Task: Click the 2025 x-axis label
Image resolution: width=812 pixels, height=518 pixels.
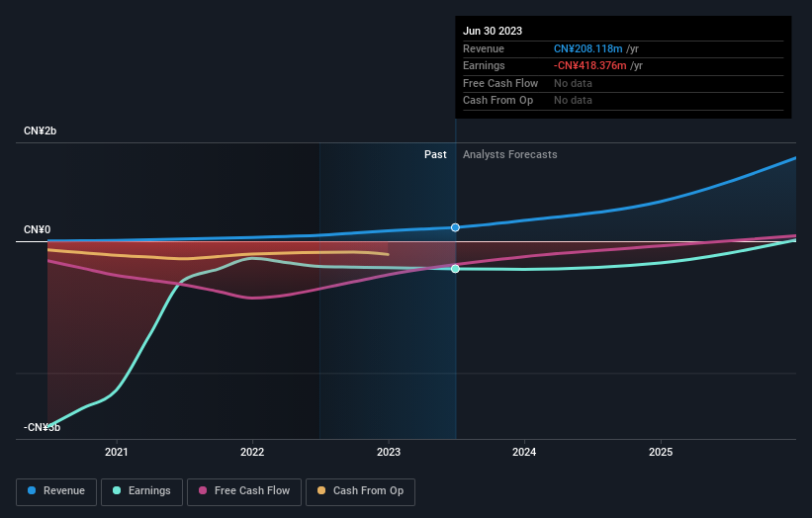Action: click(661, 453)
